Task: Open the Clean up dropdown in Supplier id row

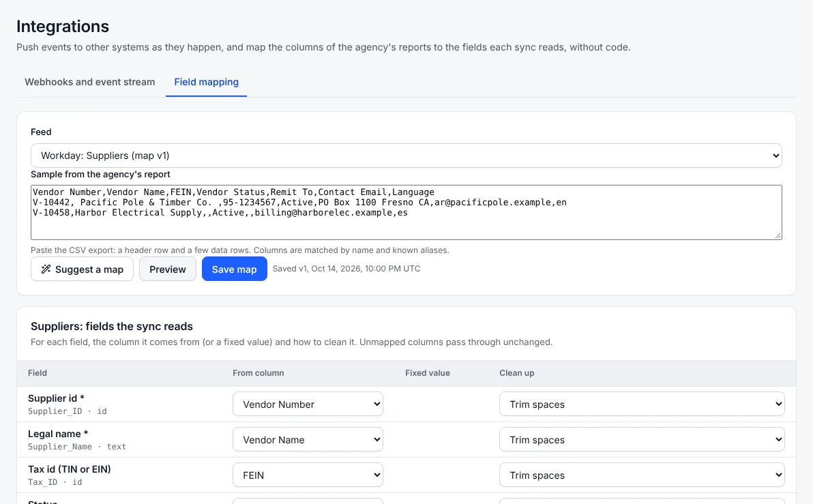Action: pos(642,404)
